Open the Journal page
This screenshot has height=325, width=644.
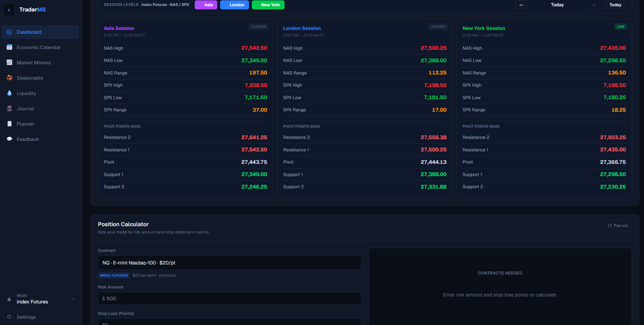[40, 109]
